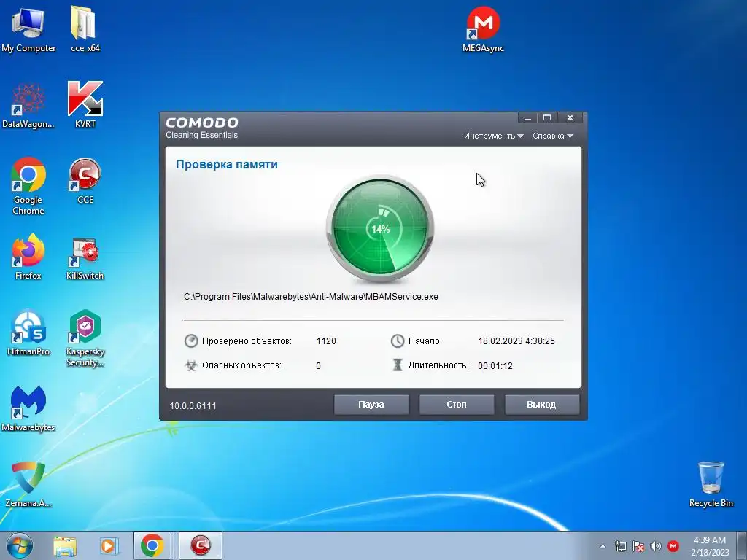The width and height of the screenshot is (747, 560).
Task: Open Malwarebytes desktop shortcut
Action: 28,408
